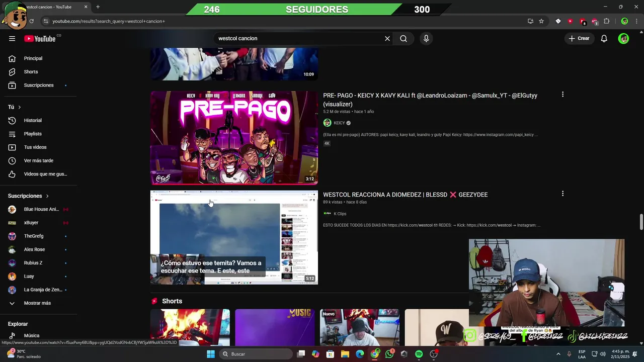The height and width of the screenshot is (362, 644).
Task: Play the WESTCOL REACCIONA A DIOMEDEZ thumbnail
Action: click(234, 237)
